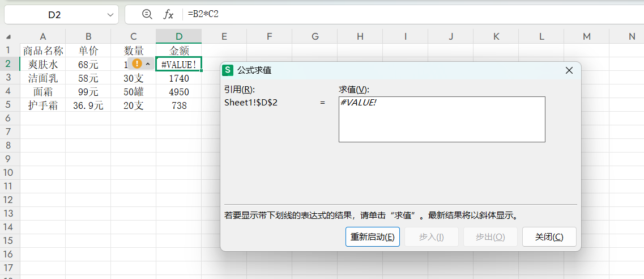
Task: Click cell 1740
Action: [x=178, y=78]
